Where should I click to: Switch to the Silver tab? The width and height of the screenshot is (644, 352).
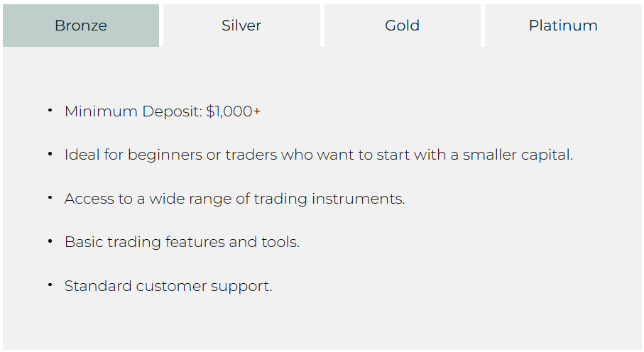pos(241,26)
